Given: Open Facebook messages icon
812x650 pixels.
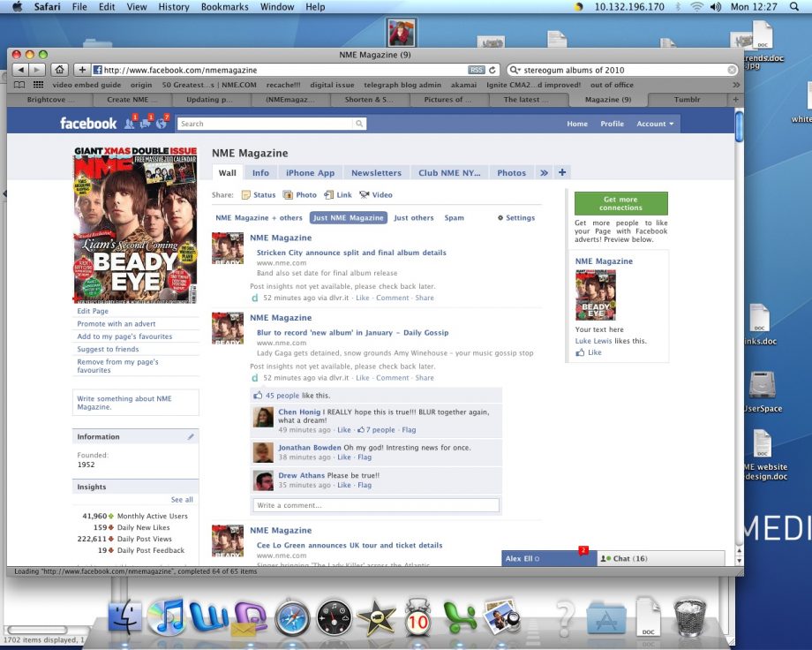Looking at the screenshot, I should pos(146,123).
